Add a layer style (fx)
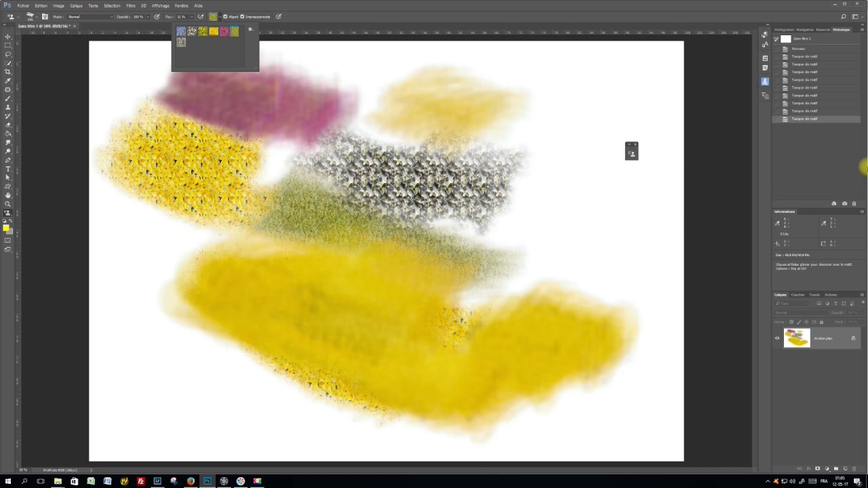The image size is (868, 488). pos(808,468)
